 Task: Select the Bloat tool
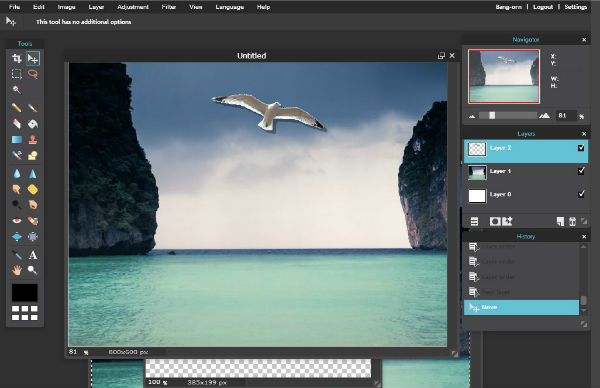[x=16, y=237]
